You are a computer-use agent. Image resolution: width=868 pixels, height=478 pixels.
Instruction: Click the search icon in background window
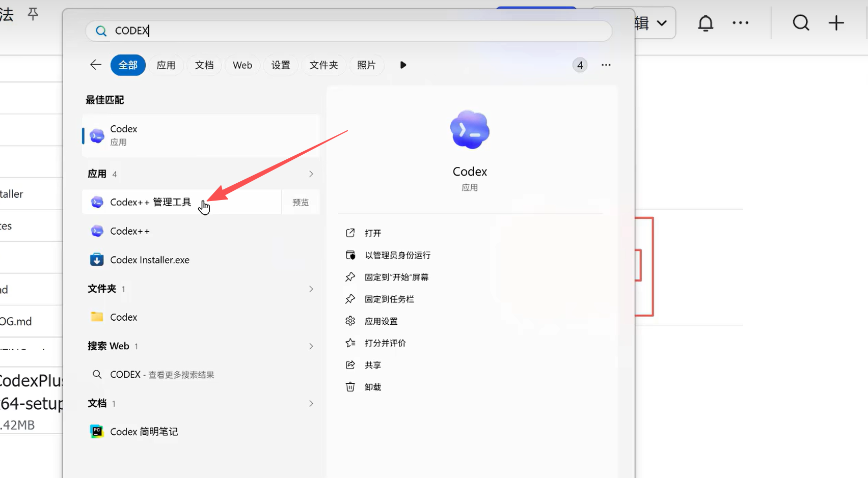tap(801, 23)
